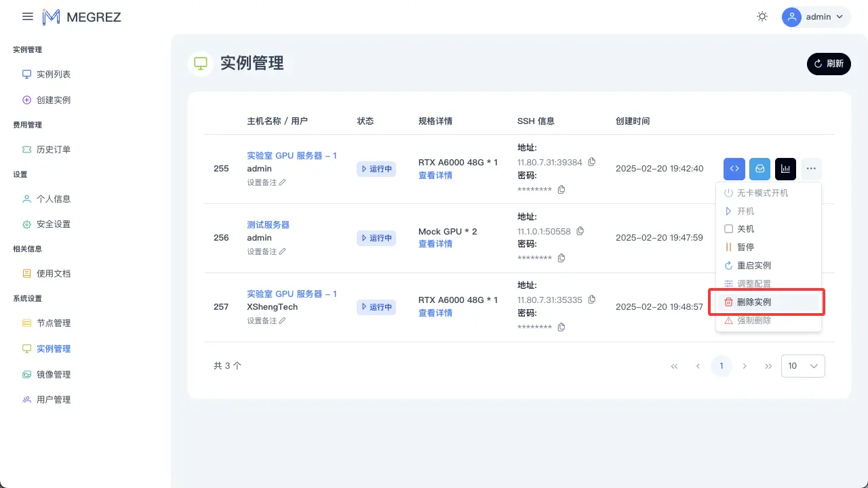Edit remark pencil for instance 257
This screenshot has height=488, width=868.
pyautogui.click(x=283, y=321)
